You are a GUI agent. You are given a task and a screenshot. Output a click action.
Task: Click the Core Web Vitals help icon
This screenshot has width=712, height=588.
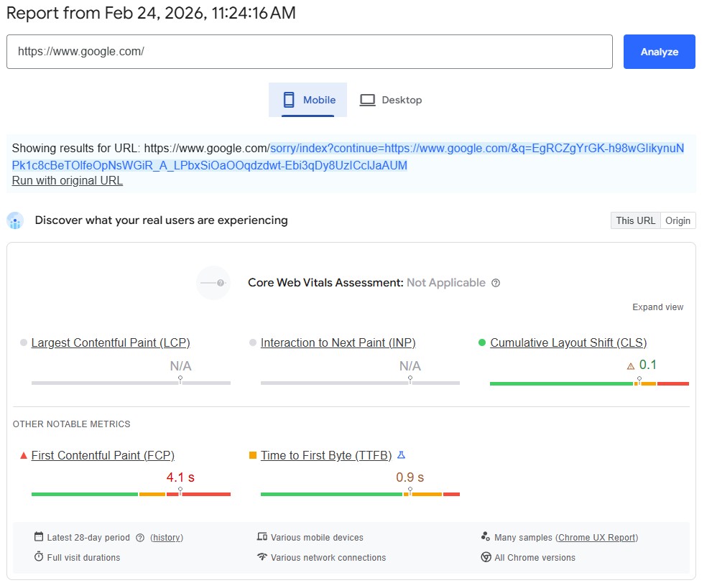coord(496,283)
